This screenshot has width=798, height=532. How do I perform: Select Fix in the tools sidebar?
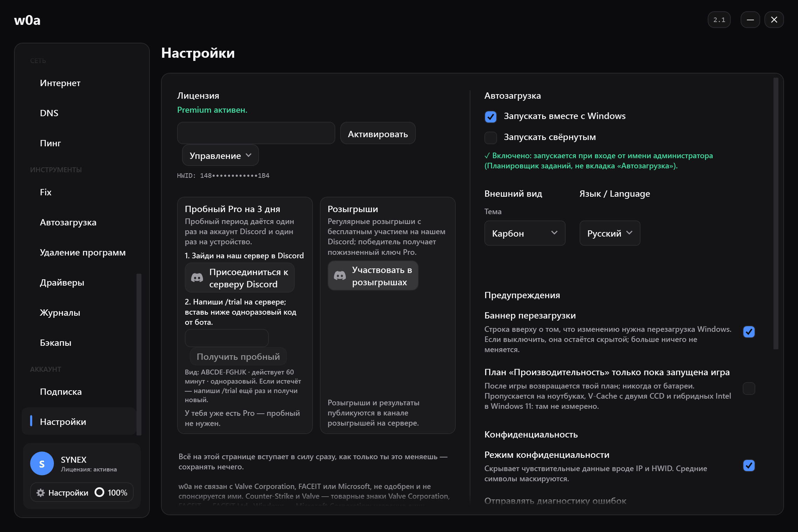[79, 192]
